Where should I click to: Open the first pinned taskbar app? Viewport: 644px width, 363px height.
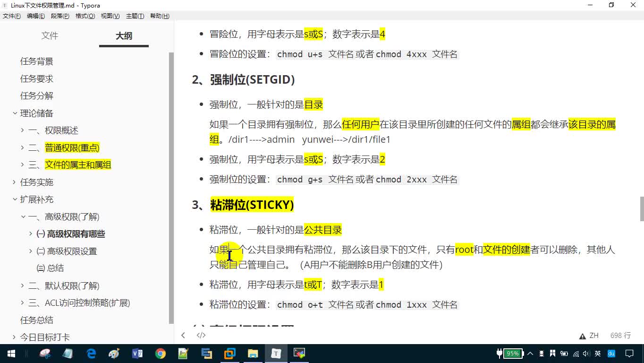coord(45,353)
